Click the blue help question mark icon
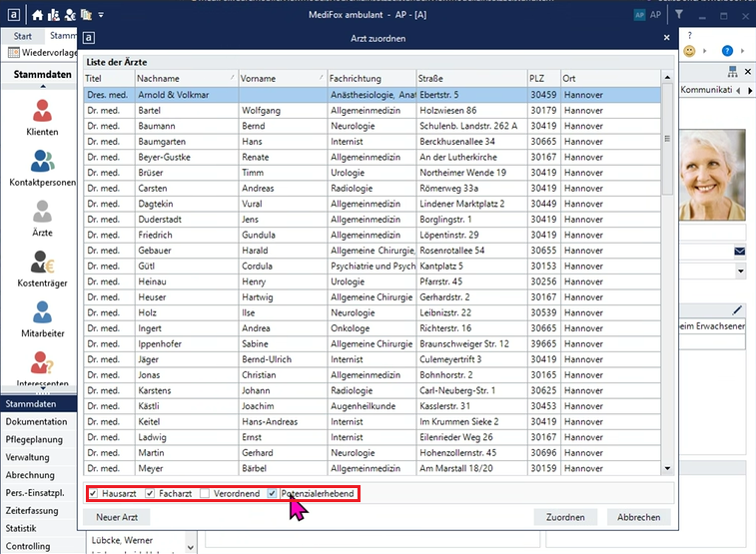756x554 pixels. (x=727, y=51)
